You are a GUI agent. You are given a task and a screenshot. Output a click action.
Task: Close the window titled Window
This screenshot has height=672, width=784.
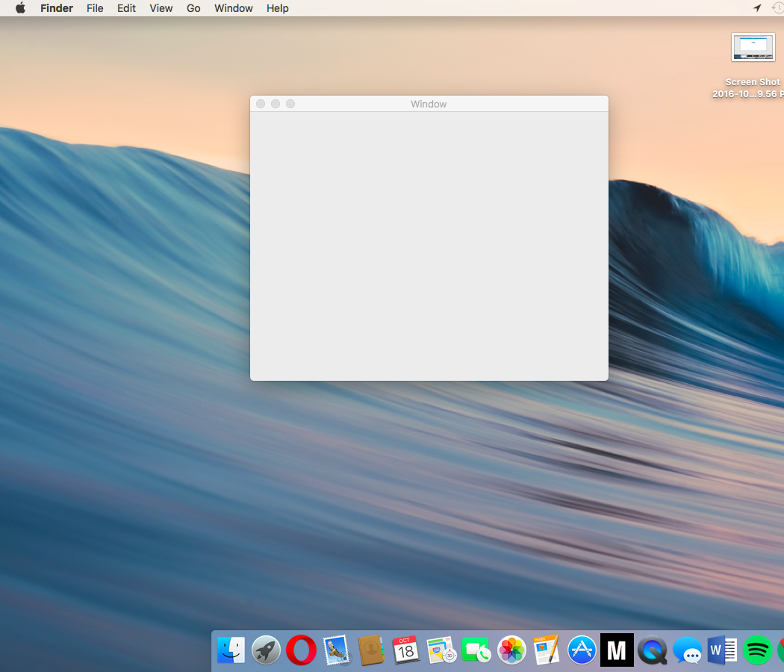coord(261,104)
